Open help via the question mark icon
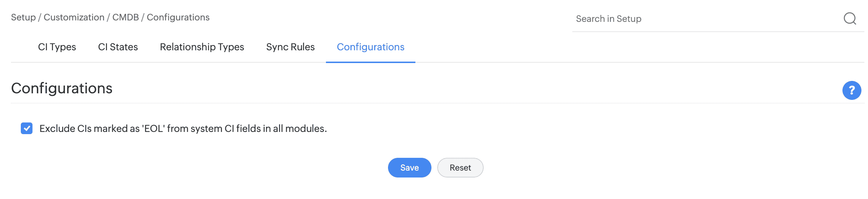This screenshot has height=199, width=868. (x=852, y=90)
